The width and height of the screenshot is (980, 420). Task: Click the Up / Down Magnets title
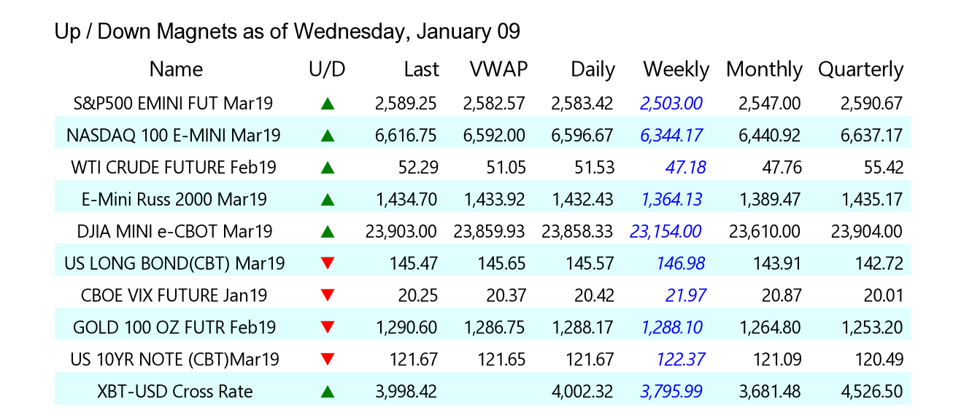(x=287, y=31)
